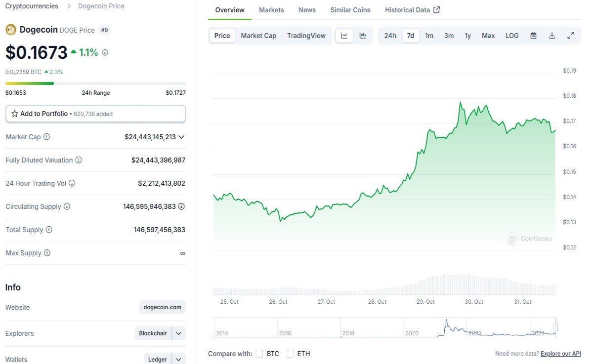Open the dogecoin.com website link
Screen dimensions: 593x364
(x=162, y=307)
